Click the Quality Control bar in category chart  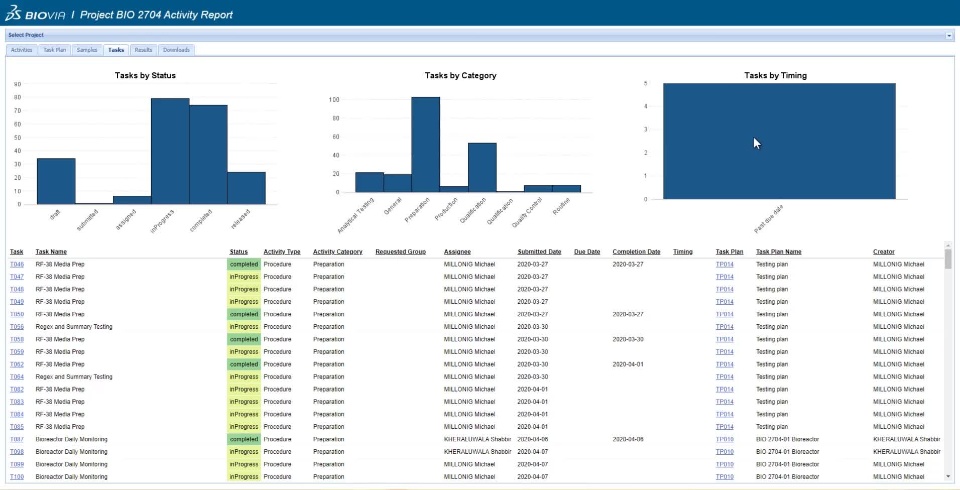(538, 189)
